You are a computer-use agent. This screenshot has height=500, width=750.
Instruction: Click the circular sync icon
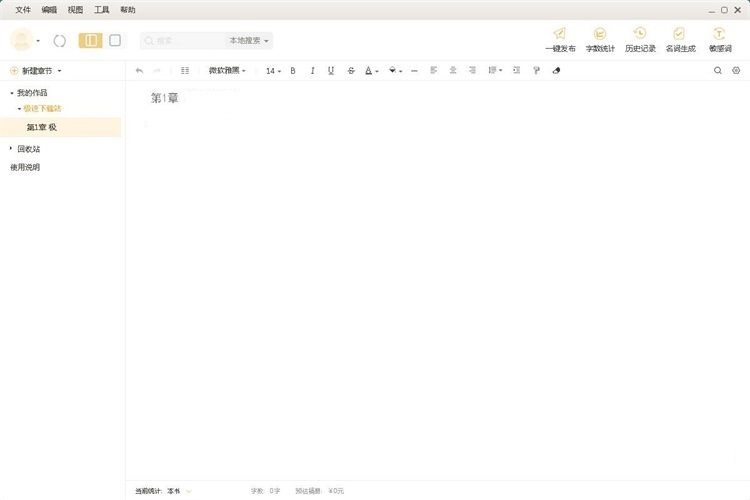click(x=60, y=41)
